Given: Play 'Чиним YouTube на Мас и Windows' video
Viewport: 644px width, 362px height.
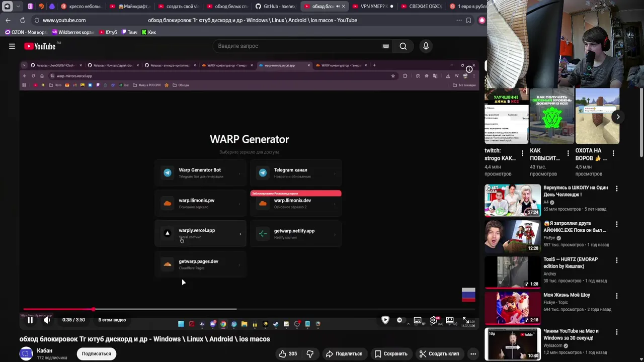Looking at the screenshot, I should point(513,344).
